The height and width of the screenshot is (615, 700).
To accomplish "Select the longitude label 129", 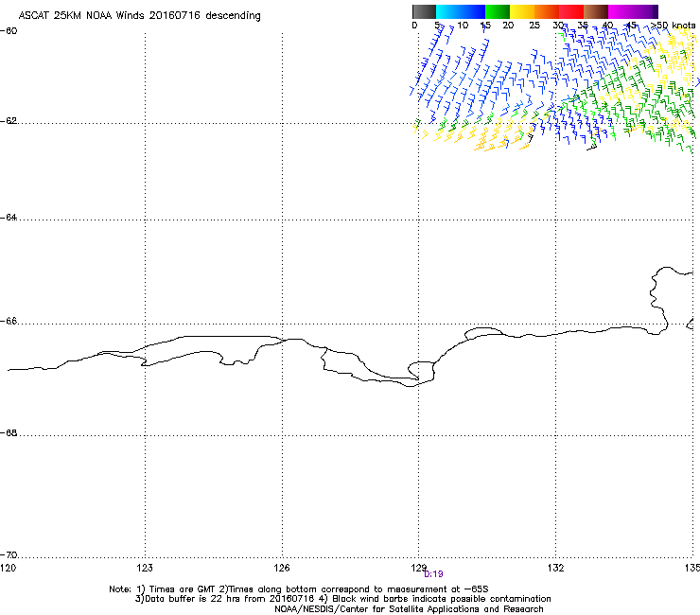I will [x=419, y=568].
